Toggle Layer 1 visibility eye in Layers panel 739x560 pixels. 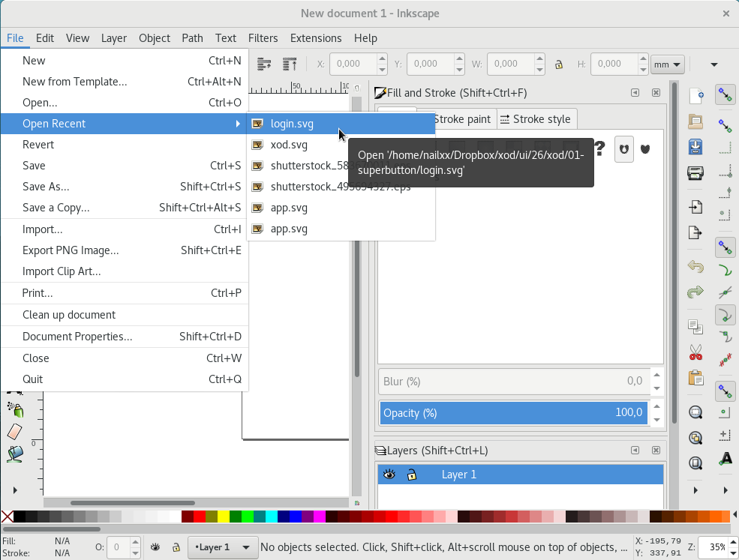(389, 475)
